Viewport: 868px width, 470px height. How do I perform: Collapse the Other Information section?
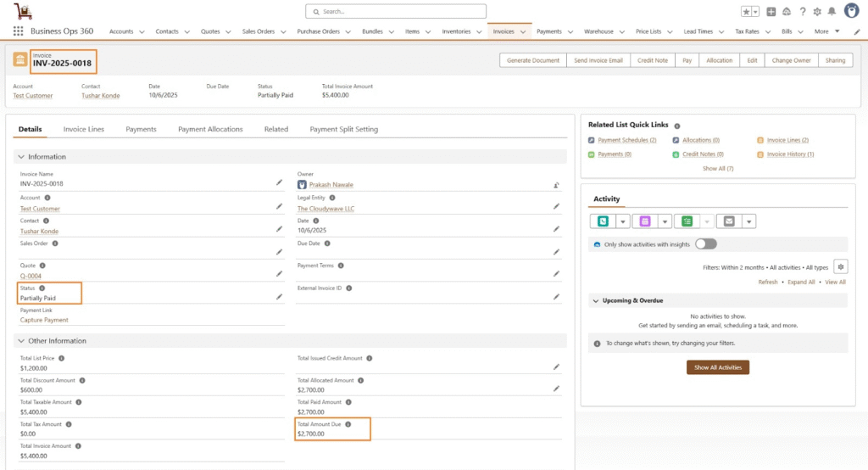[20, 341]
